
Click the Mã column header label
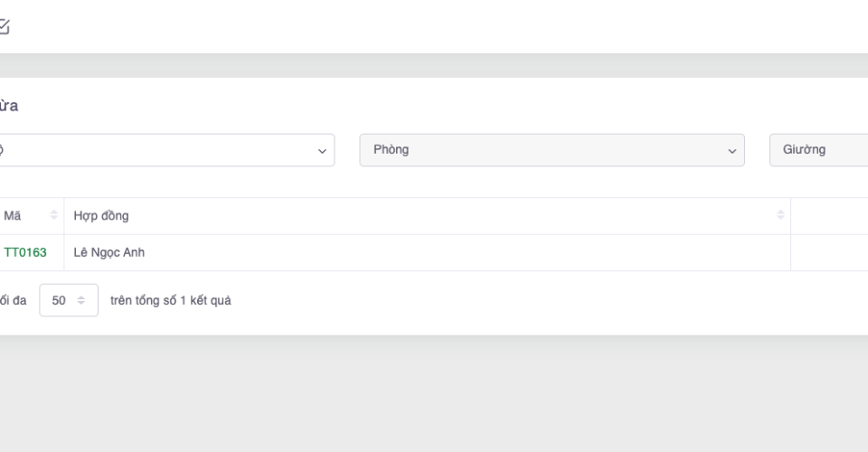point(14,216)
